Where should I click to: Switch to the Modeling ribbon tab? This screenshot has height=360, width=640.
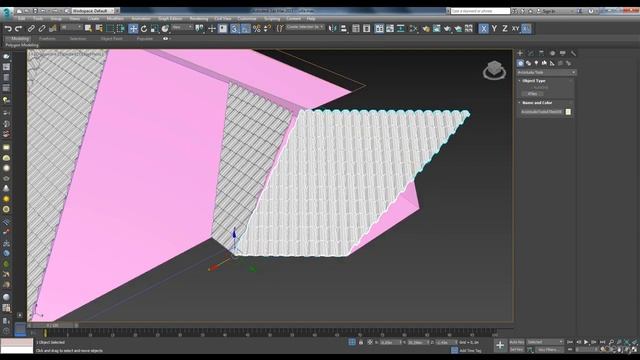(x=20, y=39)
